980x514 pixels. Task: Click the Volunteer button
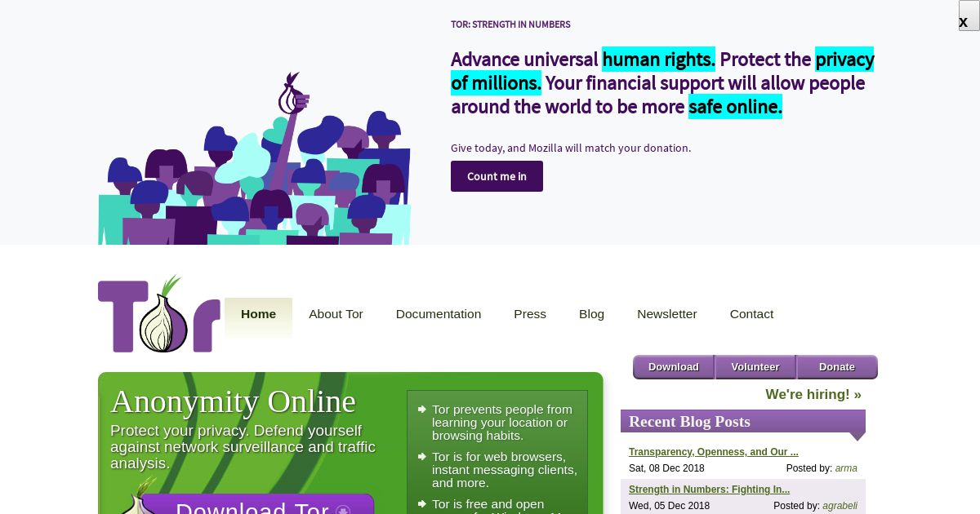(x=755, y=367)
